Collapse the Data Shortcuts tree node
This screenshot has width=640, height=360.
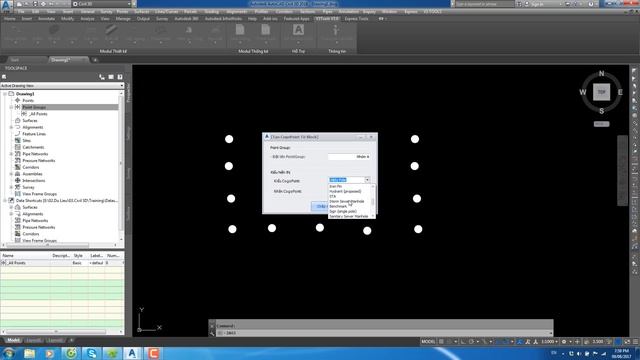point(5,201)
